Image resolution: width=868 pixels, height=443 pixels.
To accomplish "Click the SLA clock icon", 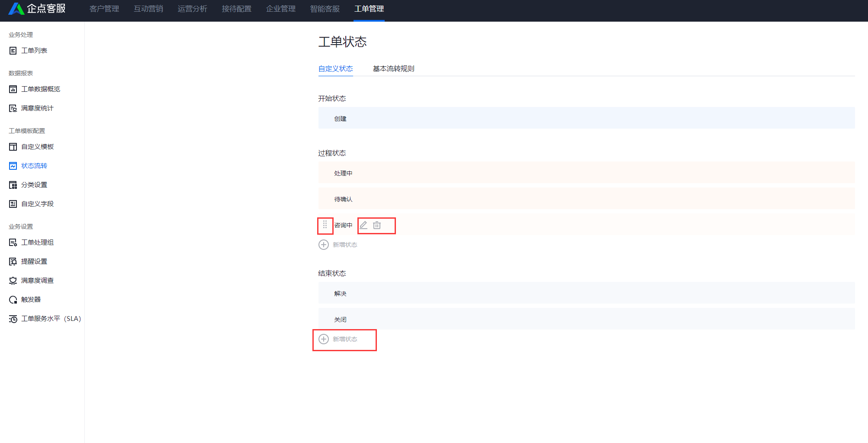I will (x=13, y=319).
